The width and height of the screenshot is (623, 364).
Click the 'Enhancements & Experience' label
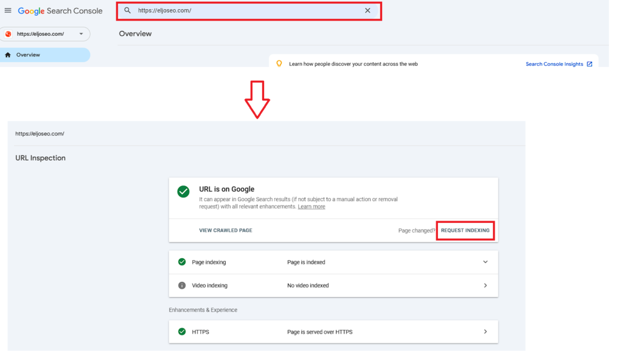[x=203, y=310]
